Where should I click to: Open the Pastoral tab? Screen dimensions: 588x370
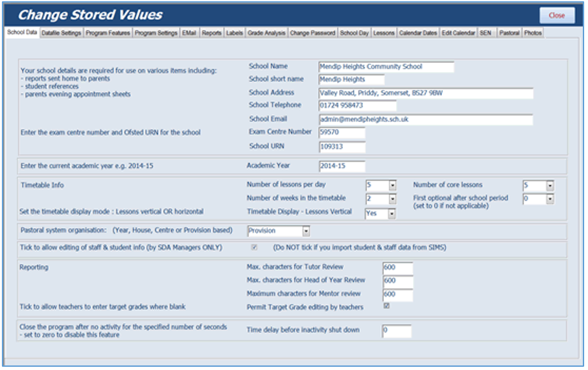(x=510, y=33)
